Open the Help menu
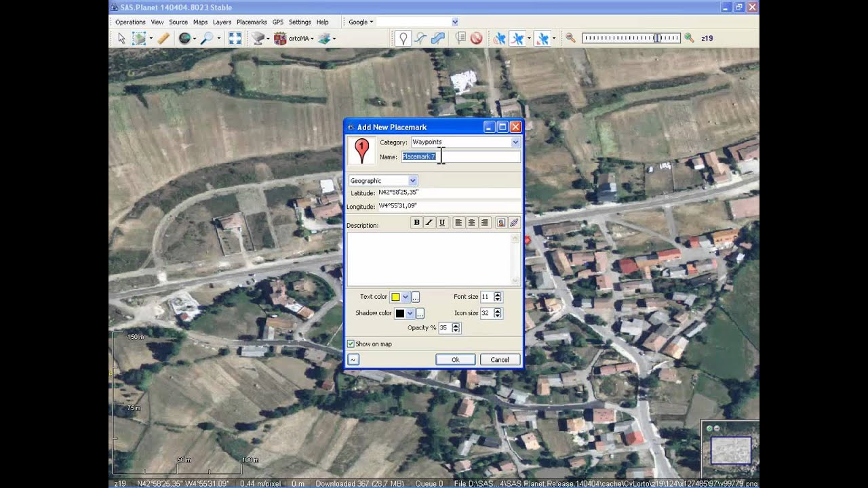This screenshot has width=868, height=488. [322, 22]
